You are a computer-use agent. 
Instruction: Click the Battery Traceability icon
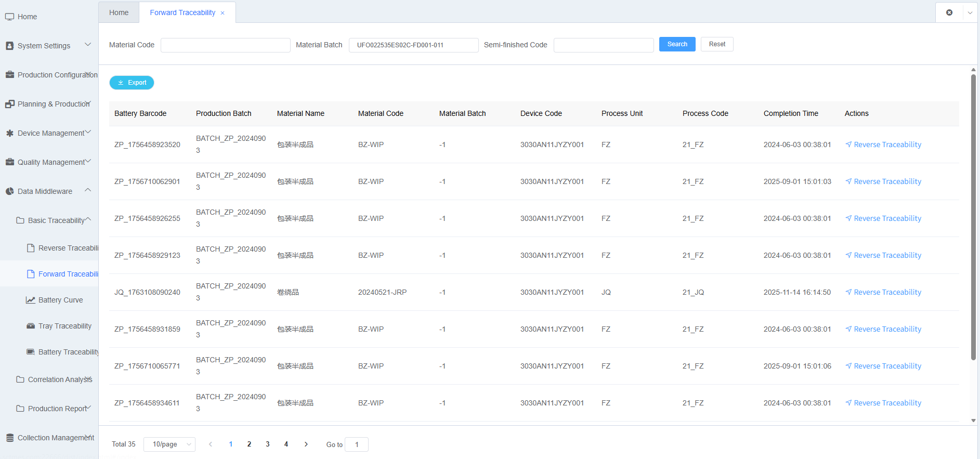[x=31, y=352]
